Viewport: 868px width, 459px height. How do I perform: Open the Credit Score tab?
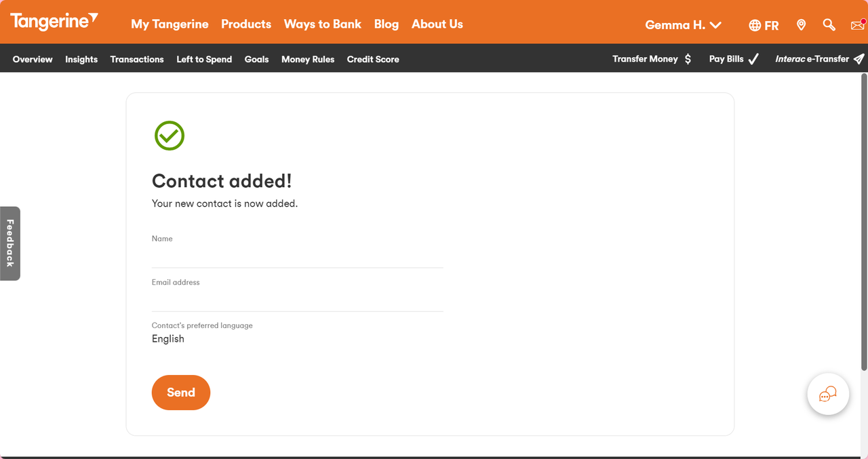click(x=373, y=59)
